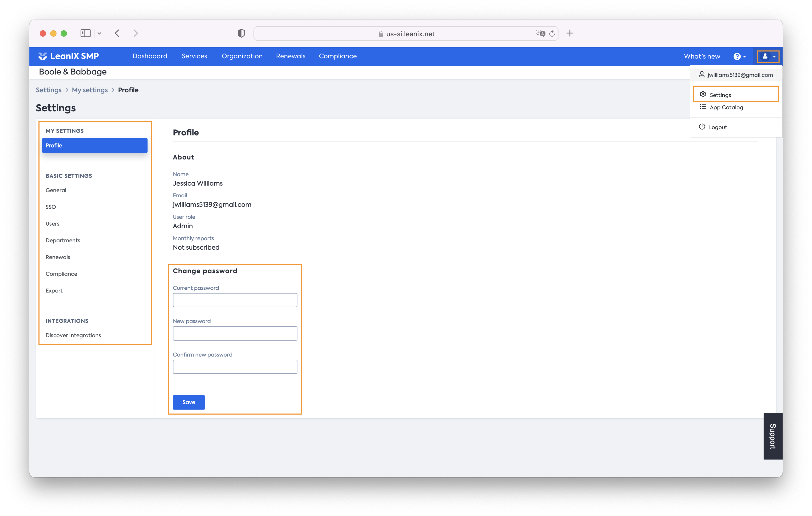Open SSO settings in the sidebar
The width and height of the screenshot is (812, 516).
[50, 207]
